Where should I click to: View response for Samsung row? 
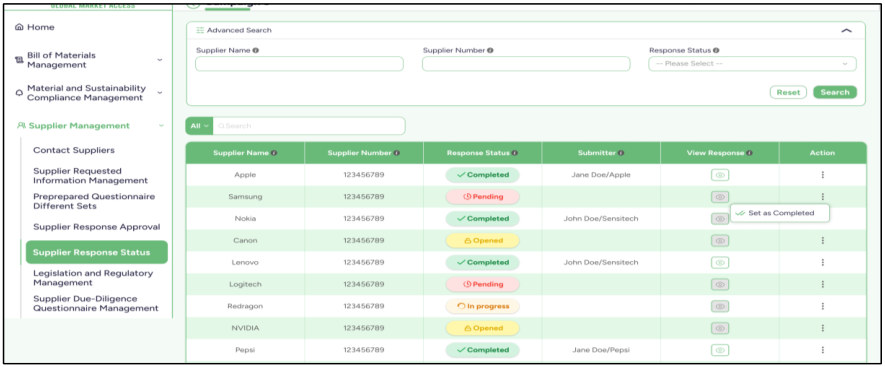(x=720, y=197)
